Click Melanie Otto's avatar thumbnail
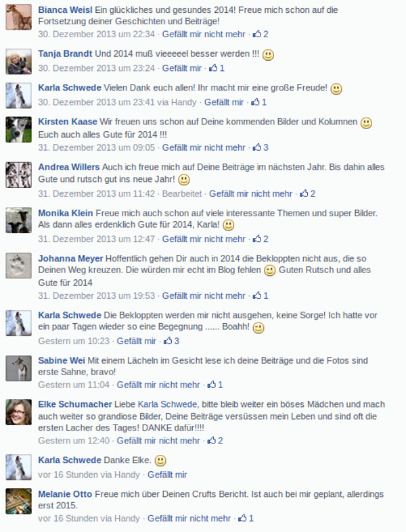This screenshot has height=532, width=406. point(19,501)
